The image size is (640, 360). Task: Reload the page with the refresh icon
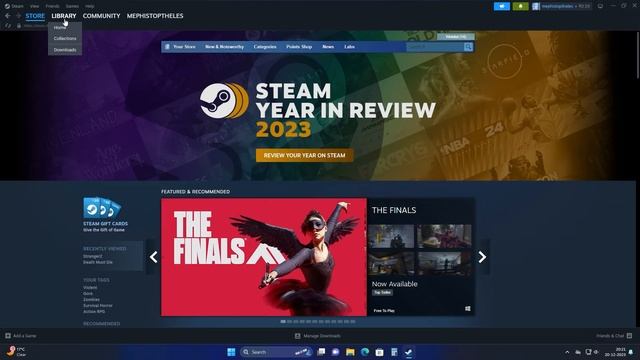click(x=8, y=26)
